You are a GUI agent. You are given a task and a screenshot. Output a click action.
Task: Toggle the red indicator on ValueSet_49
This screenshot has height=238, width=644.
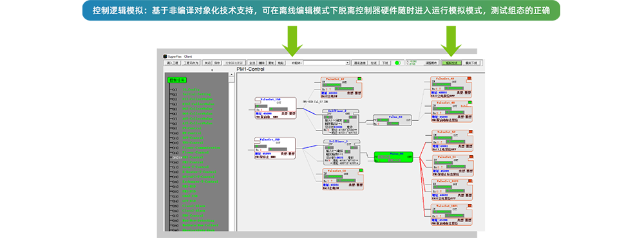[x=469, y=78]
